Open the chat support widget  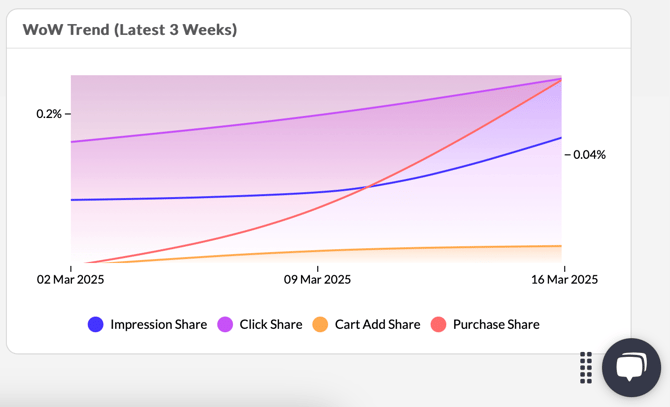point(631,367)
